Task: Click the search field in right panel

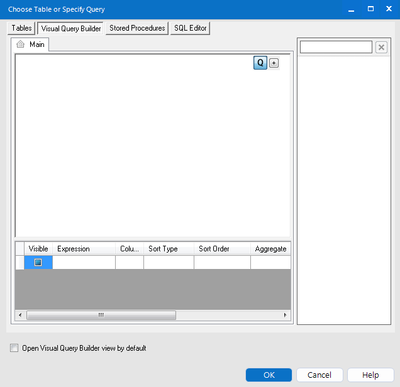Action: 336,47
